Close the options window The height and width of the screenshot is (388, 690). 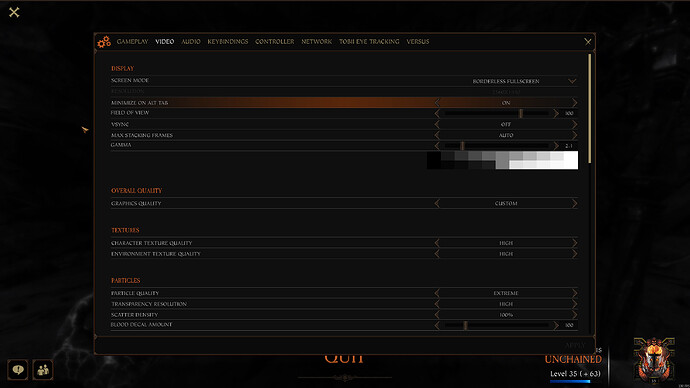(588, 41)
